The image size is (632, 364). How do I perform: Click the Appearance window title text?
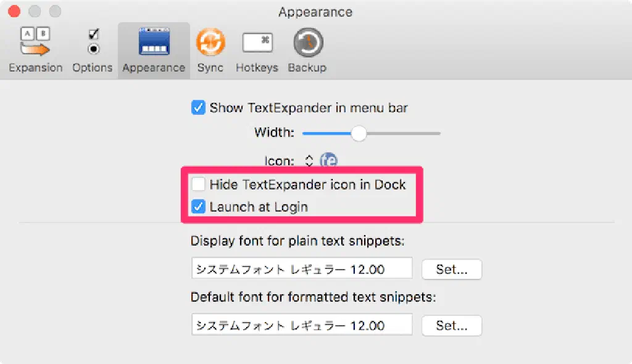click(315, 12)
